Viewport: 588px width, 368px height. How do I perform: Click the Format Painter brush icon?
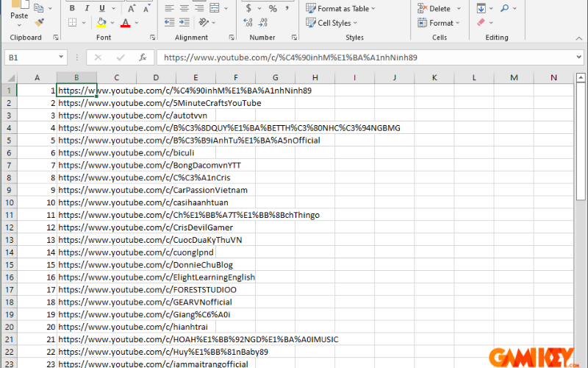click(x=39, y=22)
